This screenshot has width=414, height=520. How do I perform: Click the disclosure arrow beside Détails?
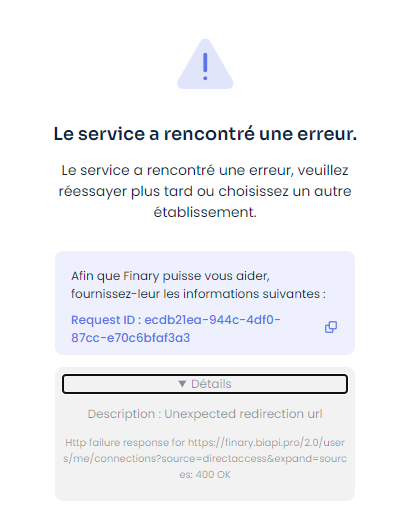[x=182, y=384]
